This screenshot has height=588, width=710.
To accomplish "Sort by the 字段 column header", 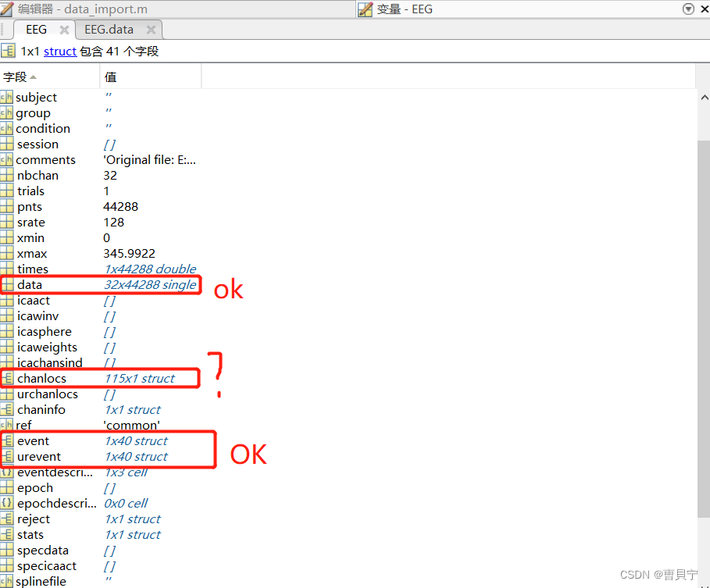I will click(50, 77).
